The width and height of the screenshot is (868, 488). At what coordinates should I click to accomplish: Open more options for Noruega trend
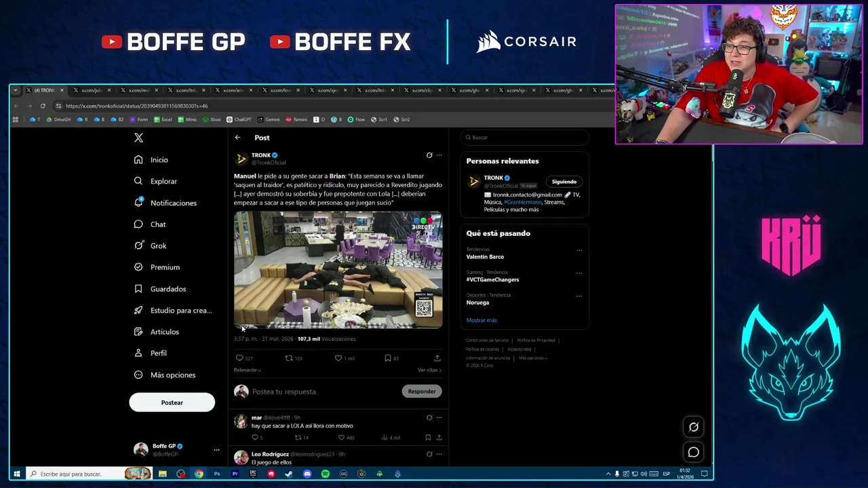point(579,296)
